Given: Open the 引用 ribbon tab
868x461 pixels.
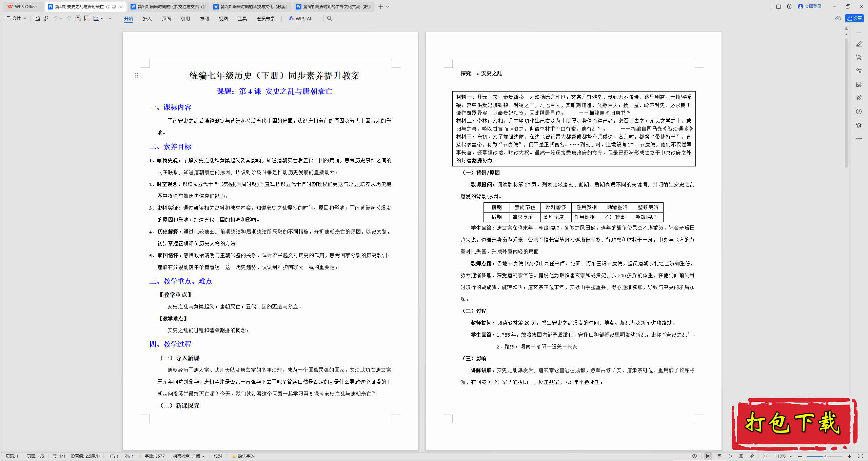Looking at the screenshot, I should coord(185,19).
